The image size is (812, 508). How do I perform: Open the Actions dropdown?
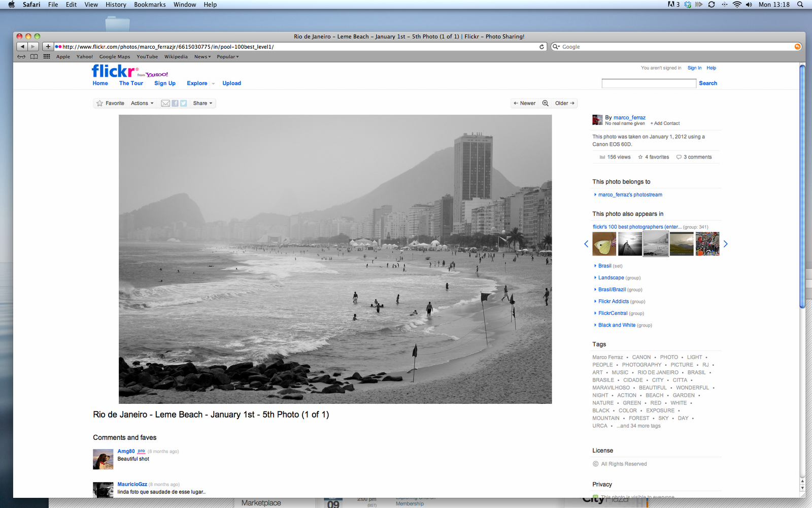[x=142, y=103]
